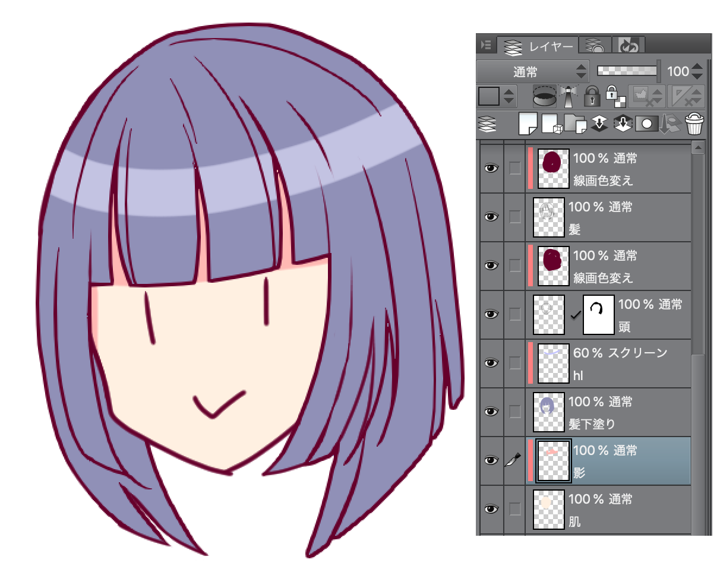Create a layer mask
Viewport: 720px width, 588px height.
pos(646,124)
